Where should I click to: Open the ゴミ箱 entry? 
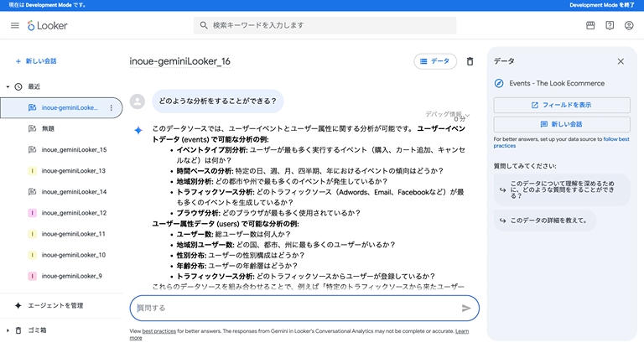[37, 330]
